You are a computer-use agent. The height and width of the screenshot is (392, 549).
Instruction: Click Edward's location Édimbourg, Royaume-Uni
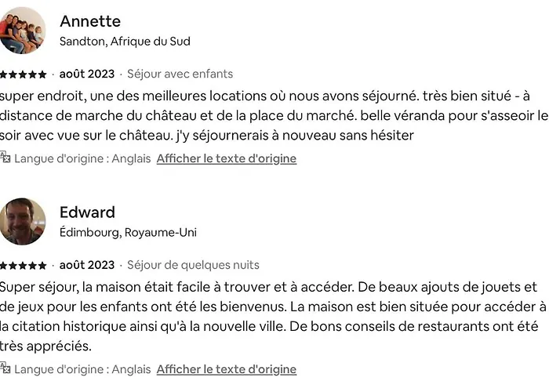(128, 233)
